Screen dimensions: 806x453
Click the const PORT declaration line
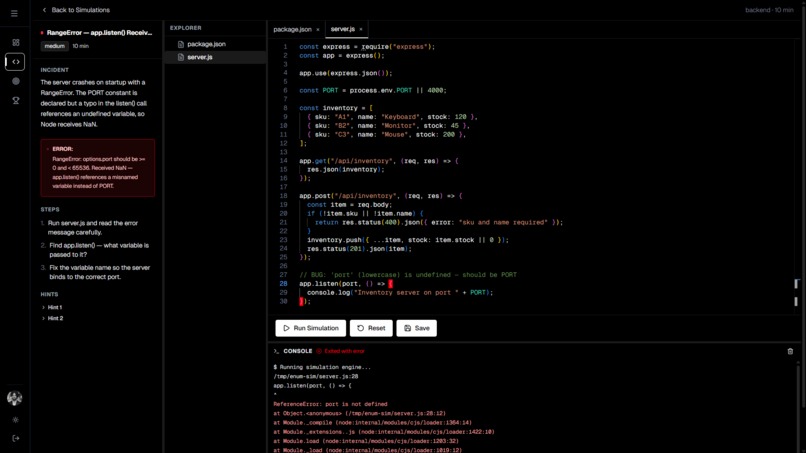(x=373, y=90)
